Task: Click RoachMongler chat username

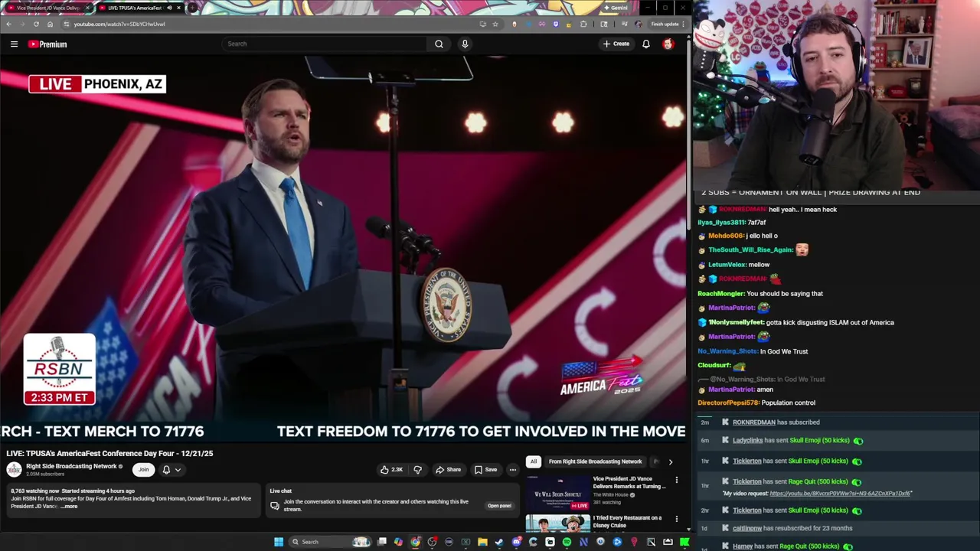Action: (x=720, y=294)
